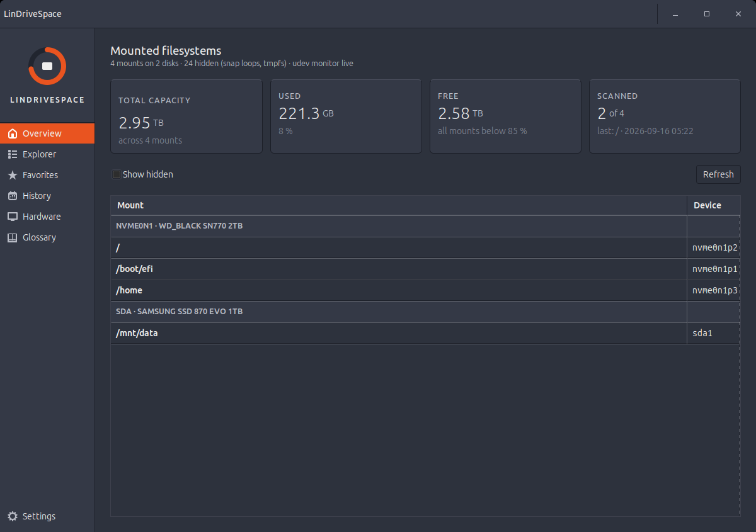Maximize the LinDriveSpace window
Screen dimensions: 756x532
(707, 14)
